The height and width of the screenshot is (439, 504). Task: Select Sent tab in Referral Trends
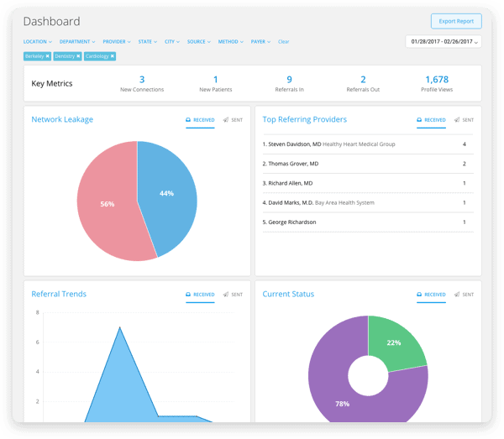click(233, 295)
